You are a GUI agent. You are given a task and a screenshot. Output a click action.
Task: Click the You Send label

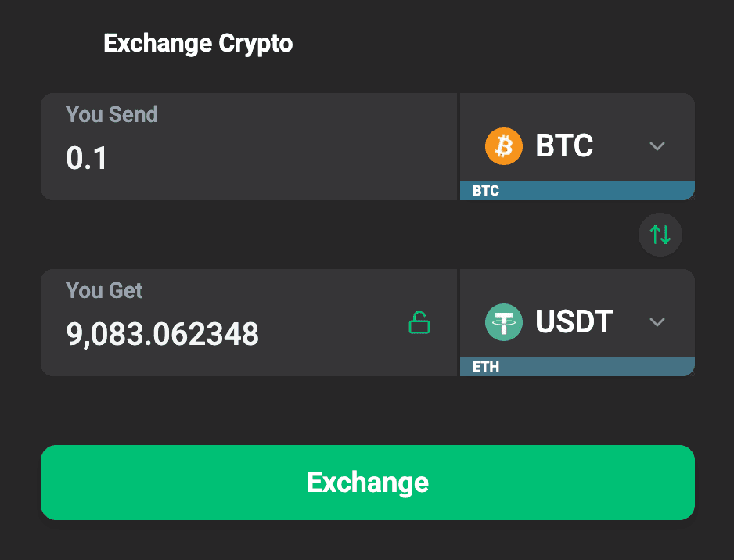click(x=112, y=114)
